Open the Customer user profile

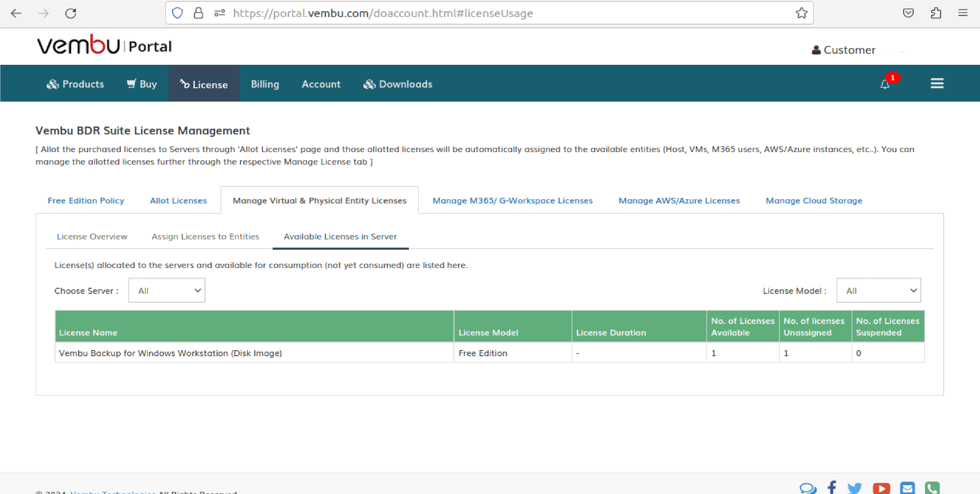[844, 50]
